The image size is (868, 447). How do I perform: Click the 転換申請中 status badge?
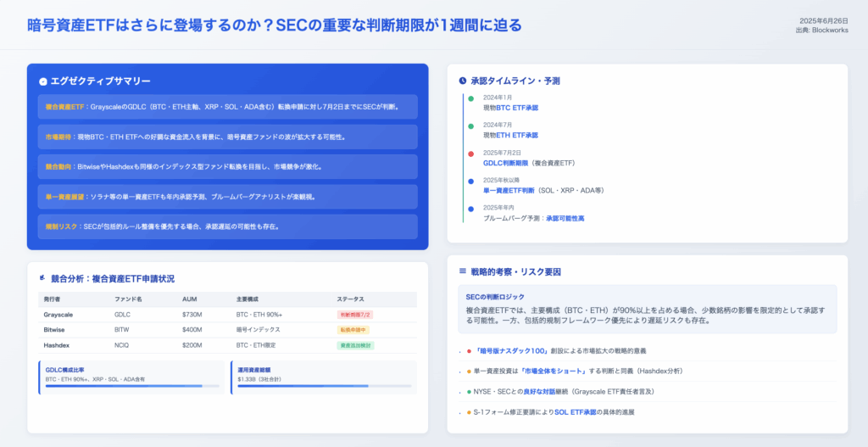(353, 330)
